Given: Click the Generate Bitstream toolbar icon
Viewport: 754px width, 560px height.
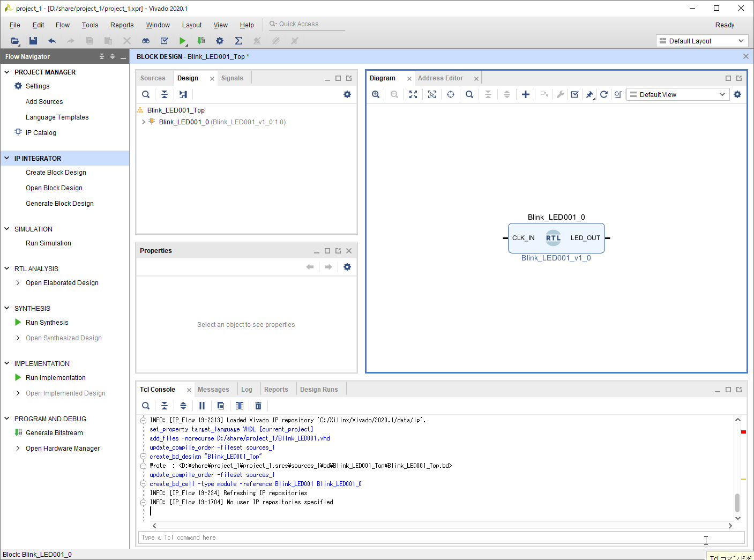Looking at the screenshot, I should (201, 41).
